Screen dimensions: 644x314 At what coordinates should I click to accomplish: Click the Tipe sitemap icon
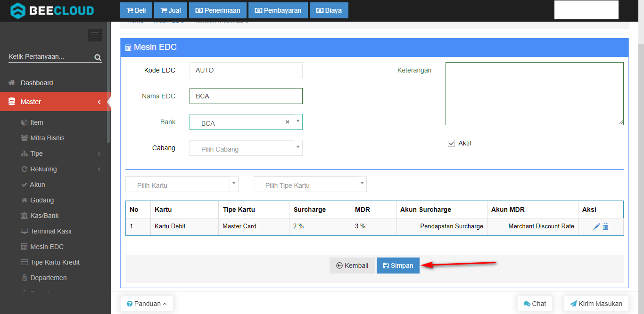25,153
